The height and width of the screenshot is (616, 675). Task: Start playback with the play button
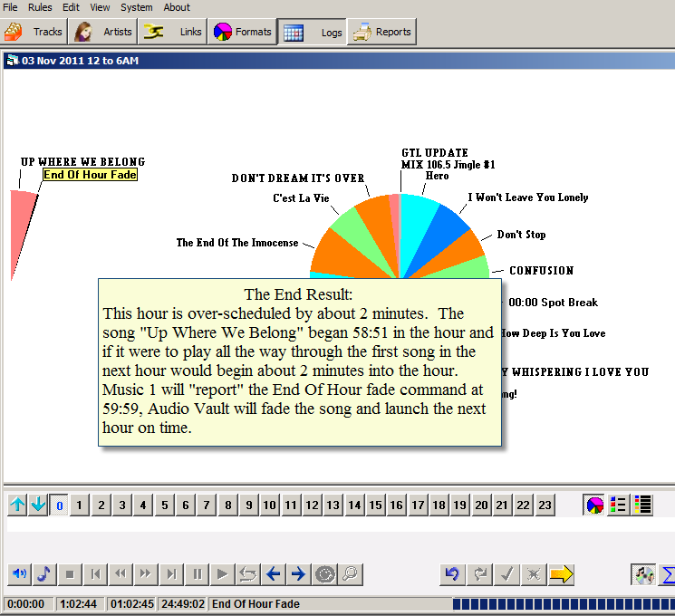(222, 574)
